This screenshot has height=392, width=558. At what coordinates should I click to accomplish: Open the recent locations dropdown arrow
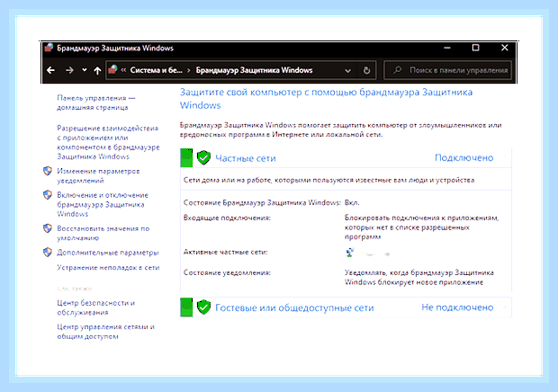click(x=85, y=70)
